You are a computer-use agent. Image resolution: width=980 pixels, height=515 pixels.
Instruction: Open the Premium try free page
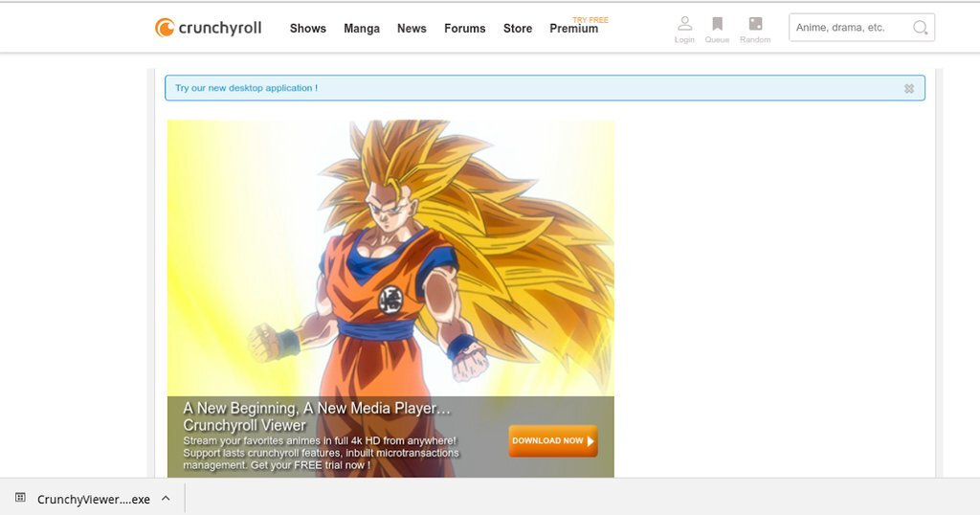[x=574, y=28]
